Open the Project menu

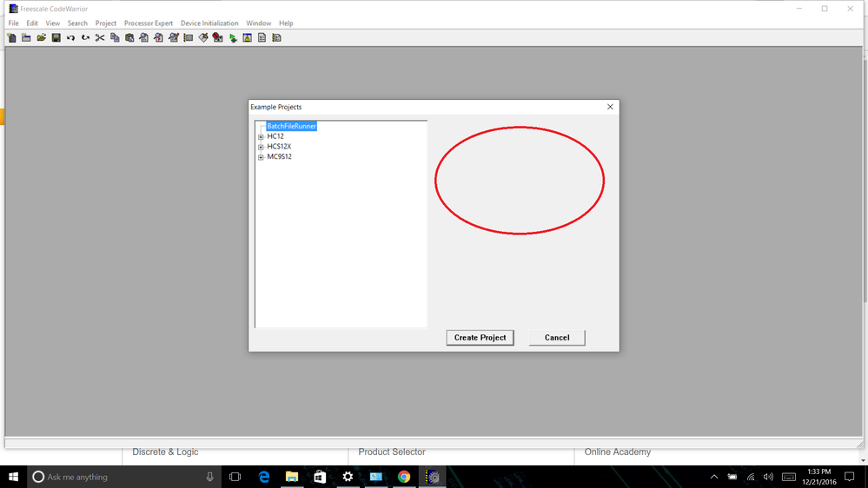pos(106,23)
